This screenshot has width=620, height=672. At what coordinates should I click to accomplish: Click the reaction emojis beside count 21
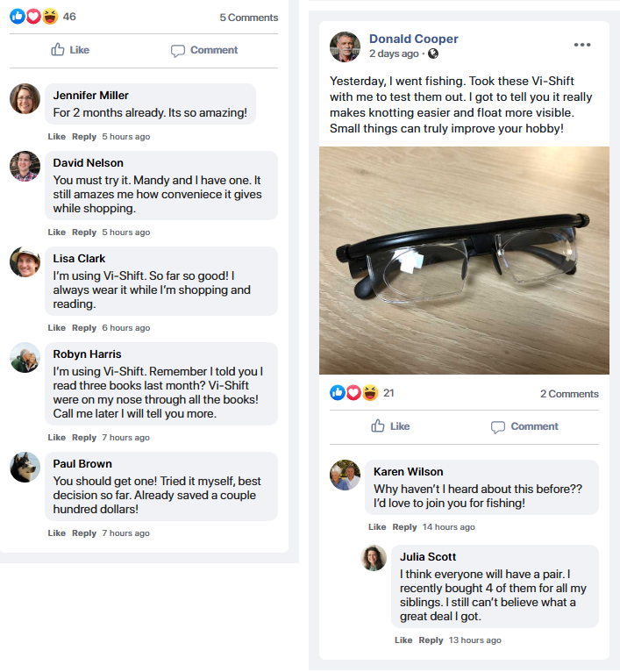point(354,393)
